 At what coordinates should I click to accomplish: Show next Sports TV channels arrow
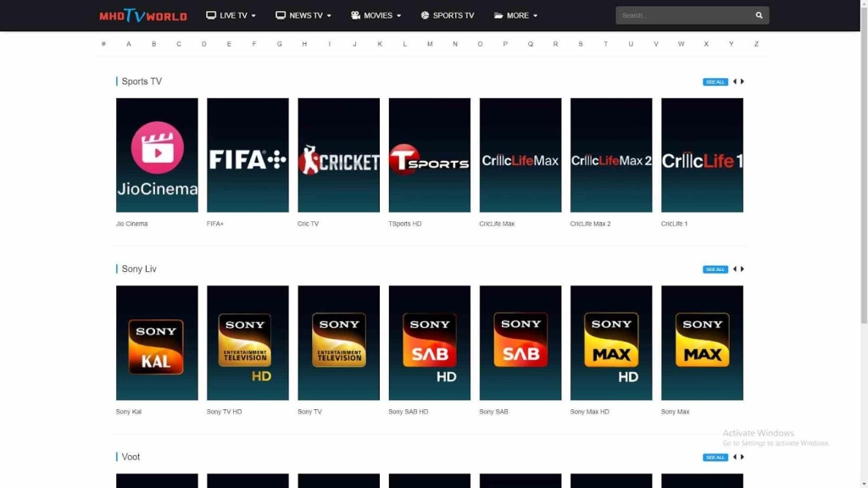tap(743, 81)
